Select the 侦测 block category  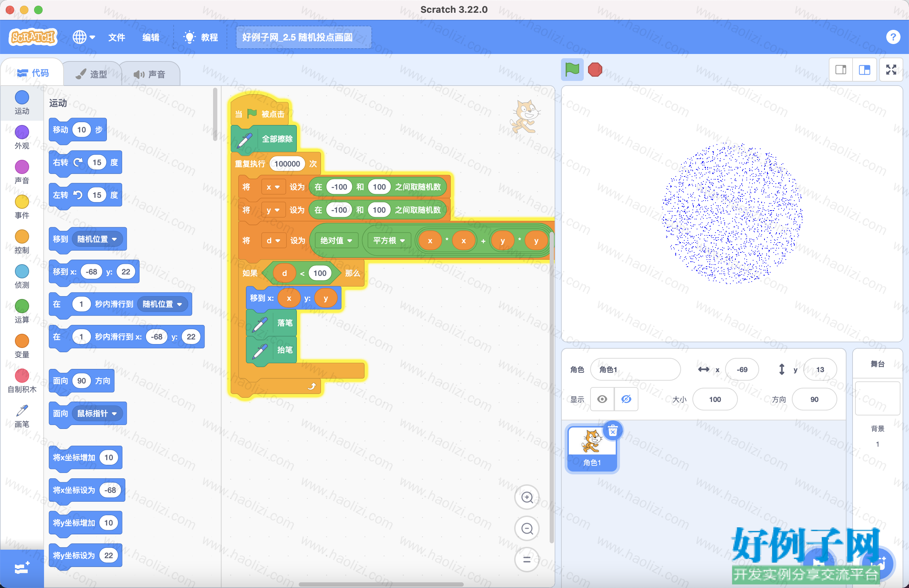22,277
